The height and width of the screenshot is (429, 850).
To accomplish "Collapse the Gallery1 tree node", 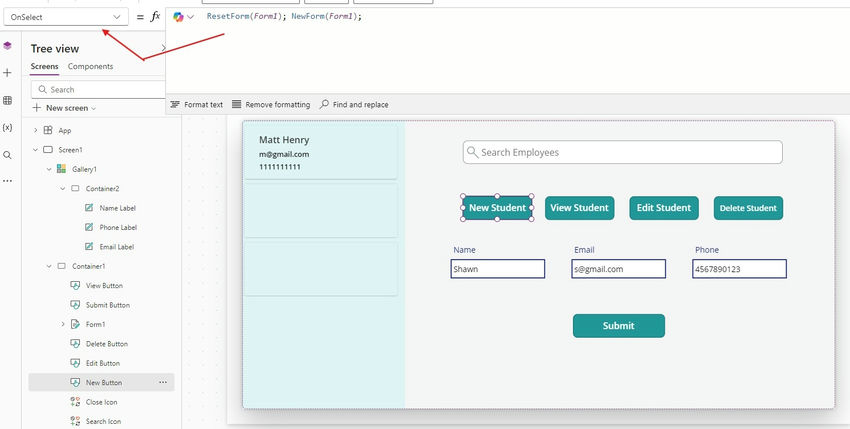I will click(48, 169).
